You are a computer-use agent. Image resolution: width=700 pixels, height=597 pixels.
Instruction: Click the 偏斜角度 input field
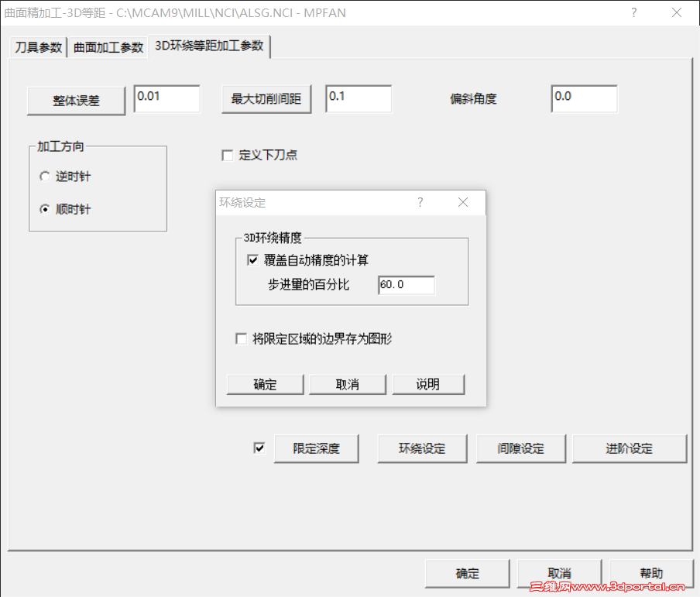[x=585, y=98]
